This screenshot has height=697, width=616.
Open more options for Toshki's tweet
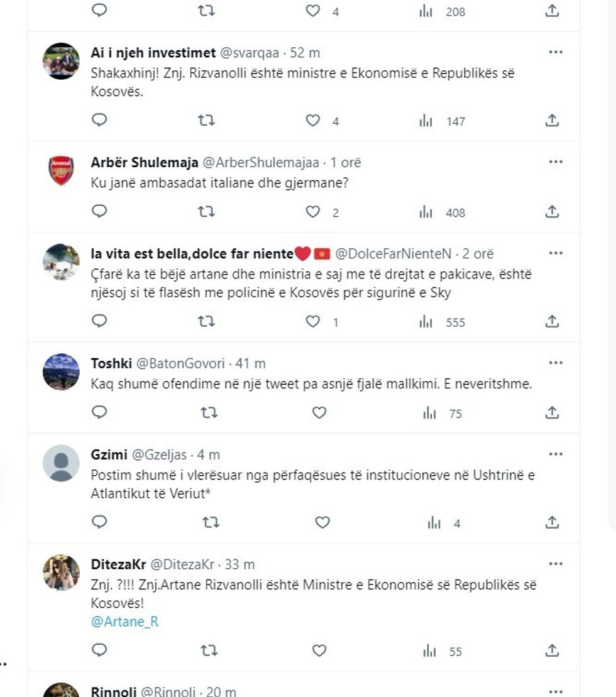pos(555,363)
